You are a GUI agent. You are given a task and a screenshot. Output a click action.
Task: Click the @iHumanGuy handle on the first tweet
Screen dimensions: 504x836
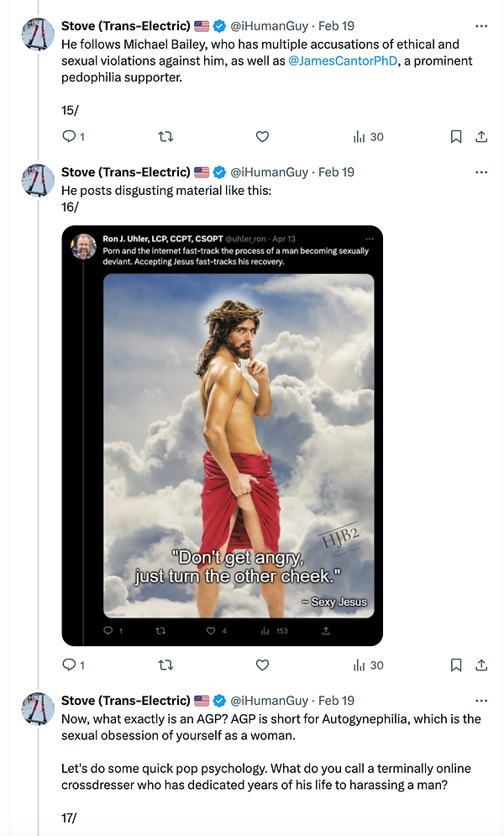pos(269,26)
